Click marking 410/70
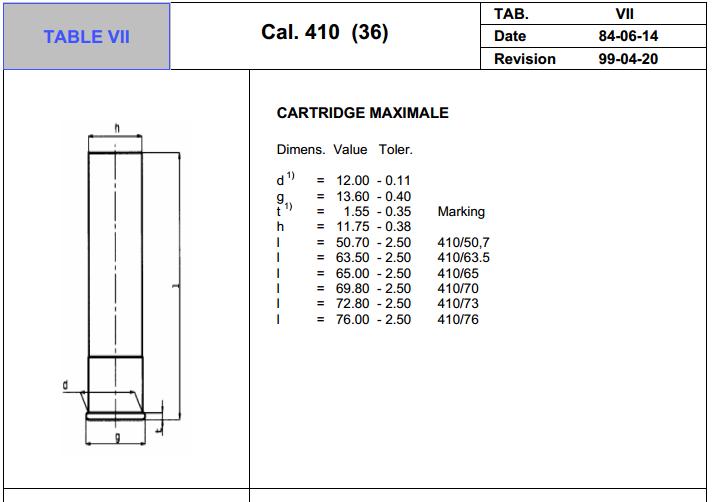The width and height of the screenshot is (719, 502). 458,288
